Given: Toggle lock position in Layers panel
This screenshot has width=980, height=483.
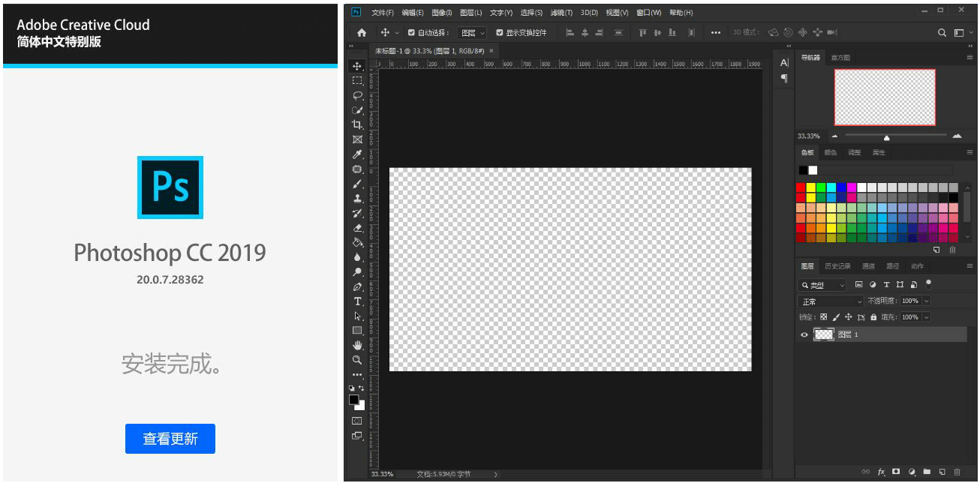Looking at the screenshot, I should (x=849, y=317).
